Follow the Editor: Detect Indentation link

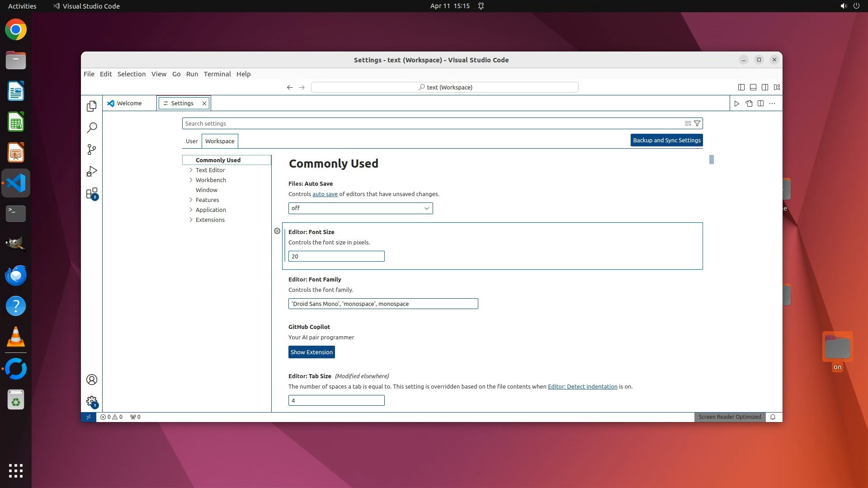pos(582,387)
